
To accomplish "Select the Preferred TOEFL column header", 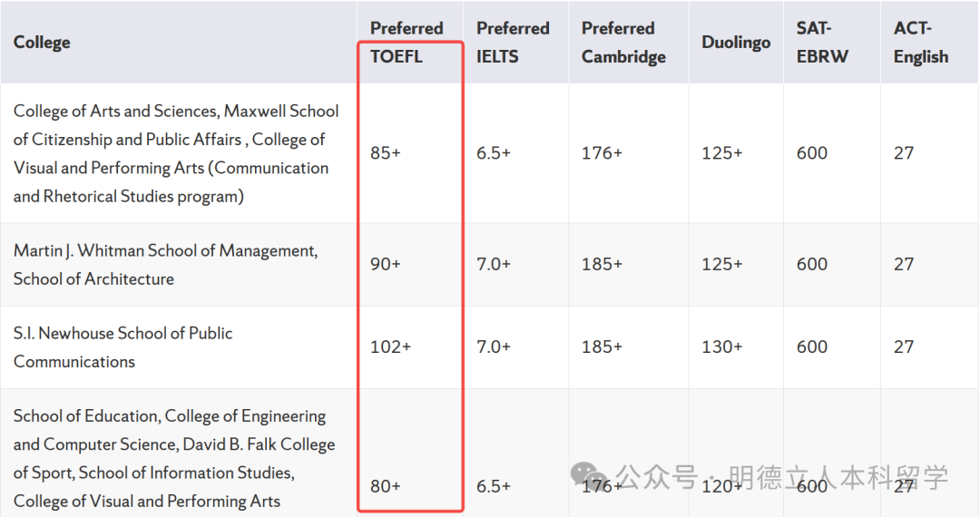I will 407,42.
